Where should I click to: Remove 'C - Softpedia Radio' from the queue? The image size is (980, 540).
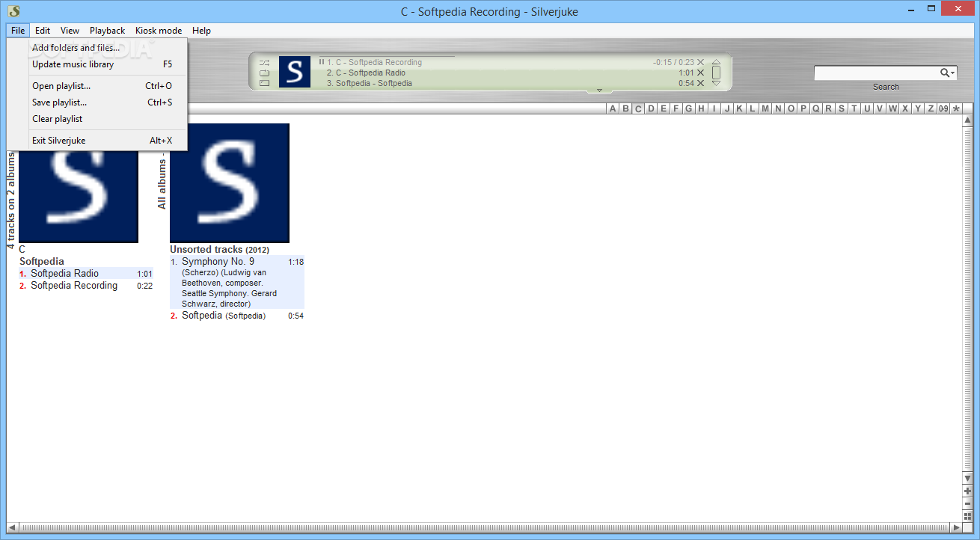[x=701, y=73]
